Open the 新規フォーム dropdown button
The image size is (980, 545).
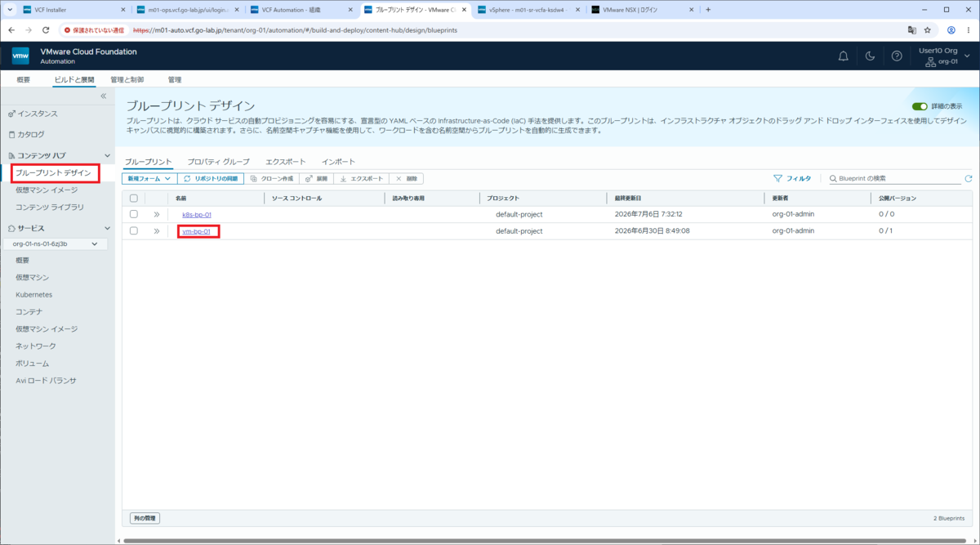[x=149, y=178]
